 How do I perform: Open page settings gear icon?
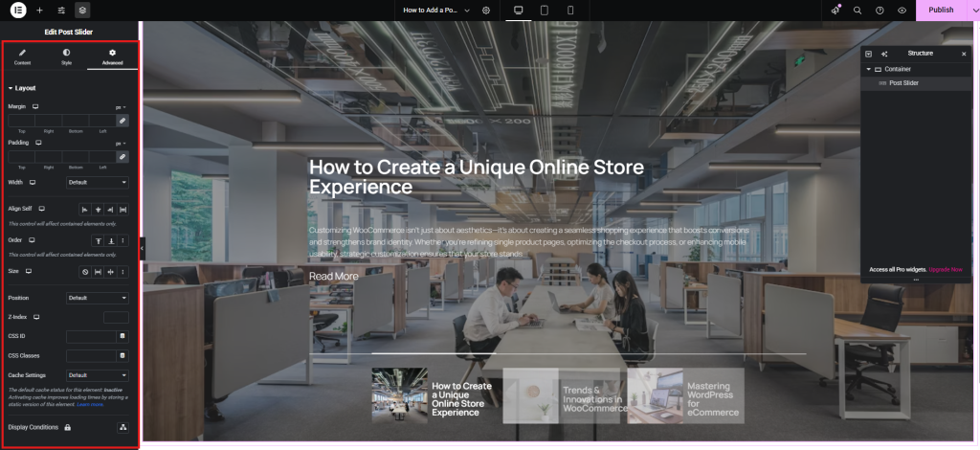pos(486,10)
